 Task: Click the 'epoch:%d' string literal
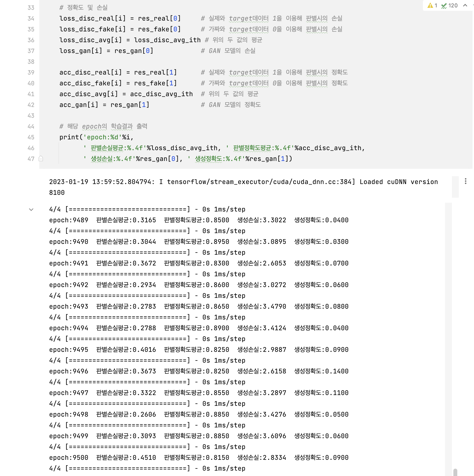click(103, 137)
